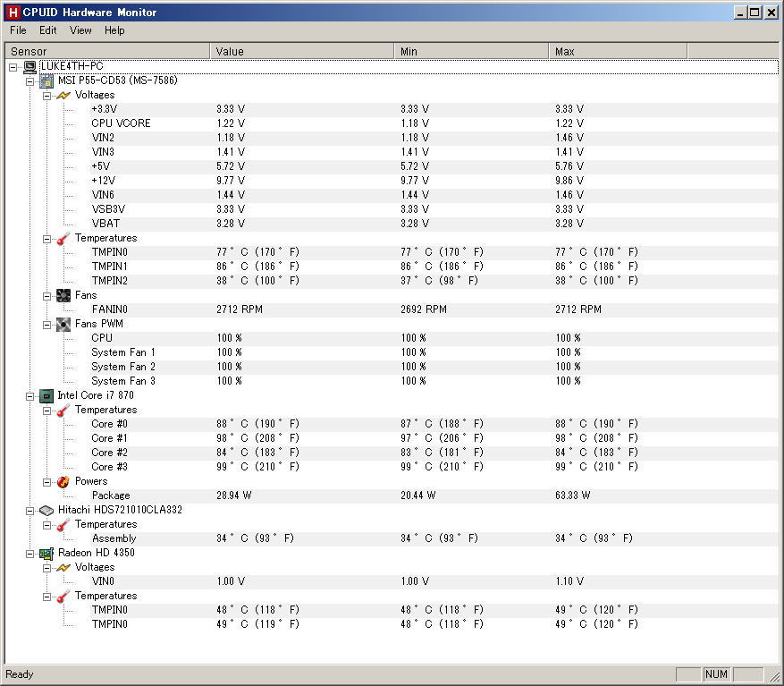784x686 pixels.
Task: Click the red H application icon in title bar
Action: point(13,12)
